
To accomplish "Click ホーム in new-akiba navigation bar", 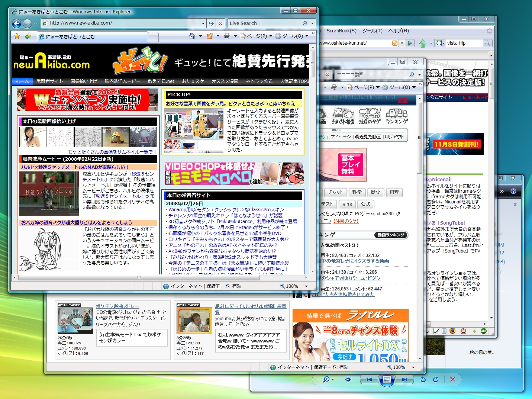I will click(22, 81).
